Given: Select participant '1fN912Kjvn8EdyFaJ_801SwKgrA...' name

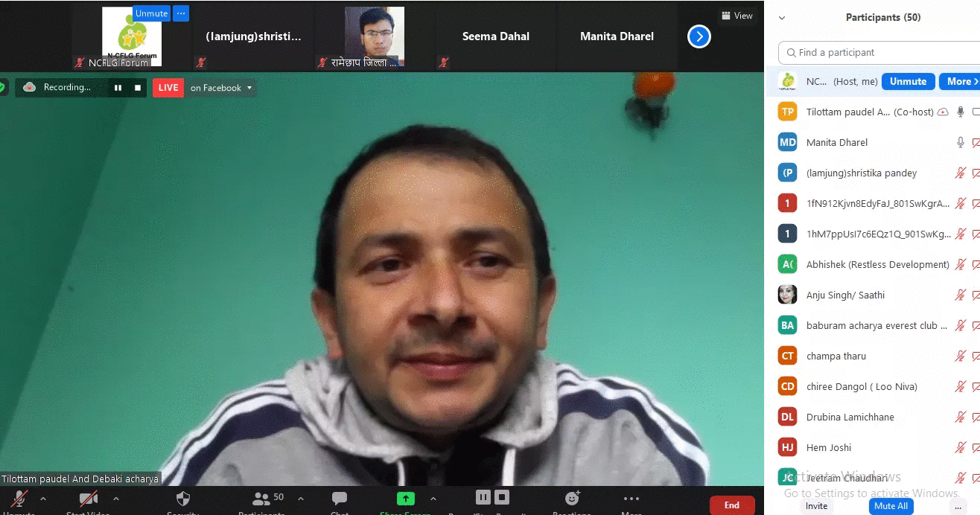Looking at the screenshot, I should 878,203.
